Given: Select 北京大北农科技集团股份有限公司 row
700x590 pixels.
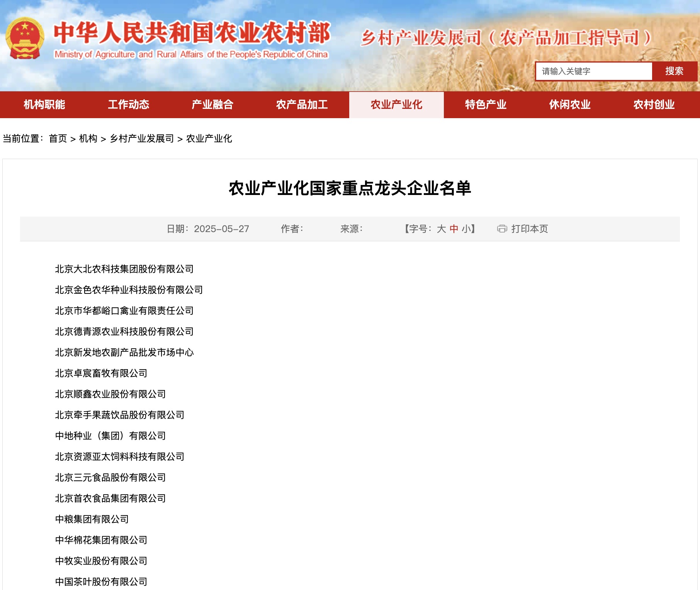Looking at the screenshot, I should 124,269.
